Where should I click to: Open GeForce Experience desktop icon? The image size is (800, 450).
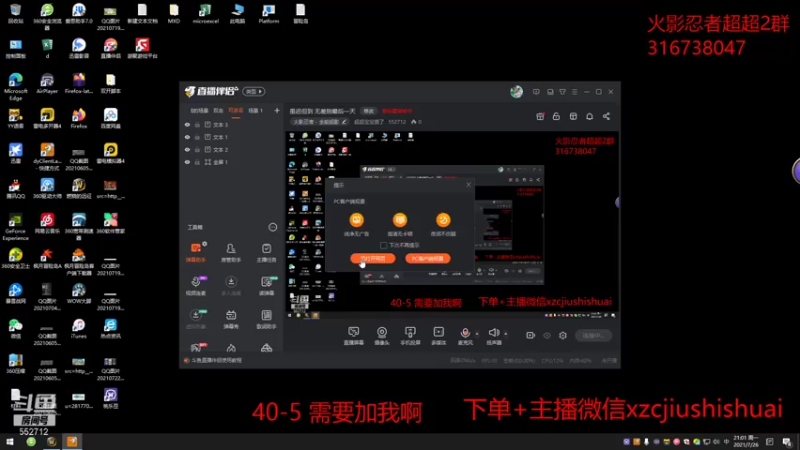15,227
